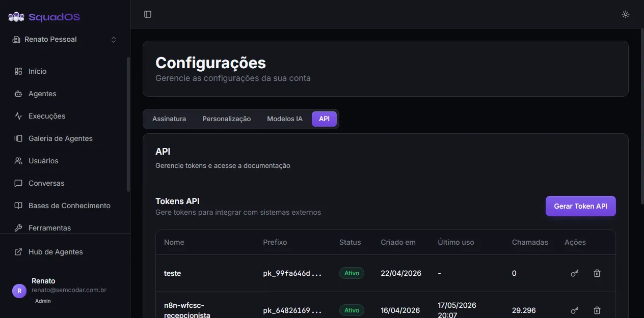Click the Tokens API section title
Image resolution: width=644 pixels, height=318 pixels.
click(x=177, y=201)
